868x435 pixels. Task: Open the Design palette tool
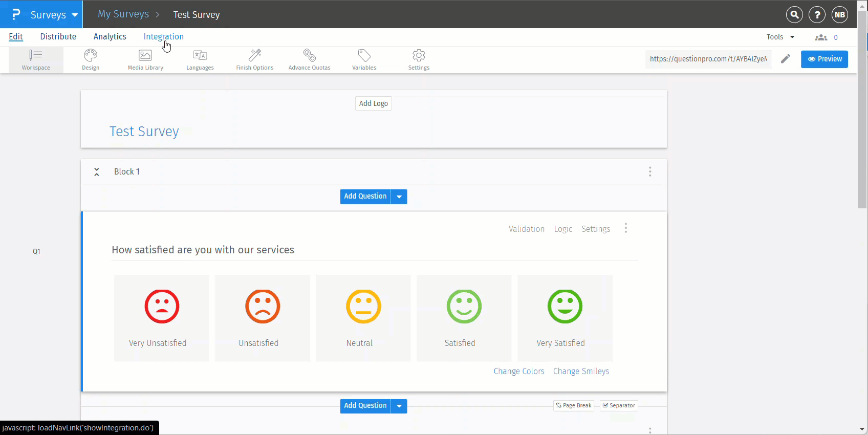[91, 59]
